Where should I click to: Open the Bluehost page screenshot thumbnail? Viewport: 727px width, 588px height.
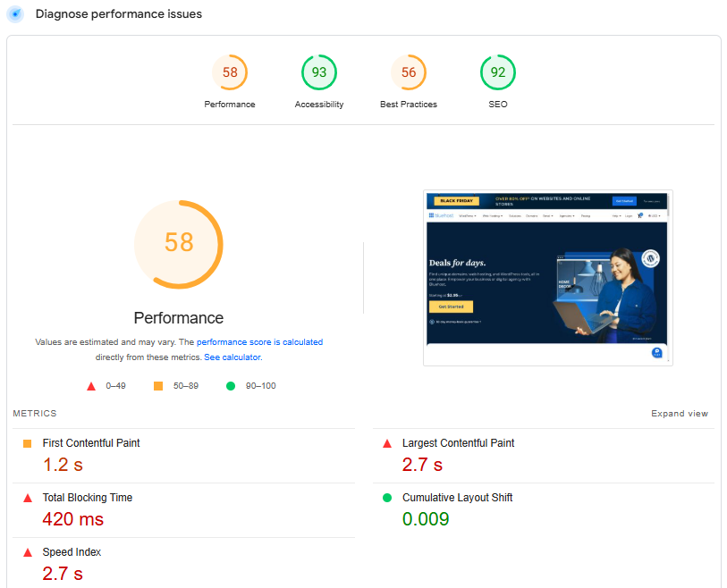tap(547, 277)
